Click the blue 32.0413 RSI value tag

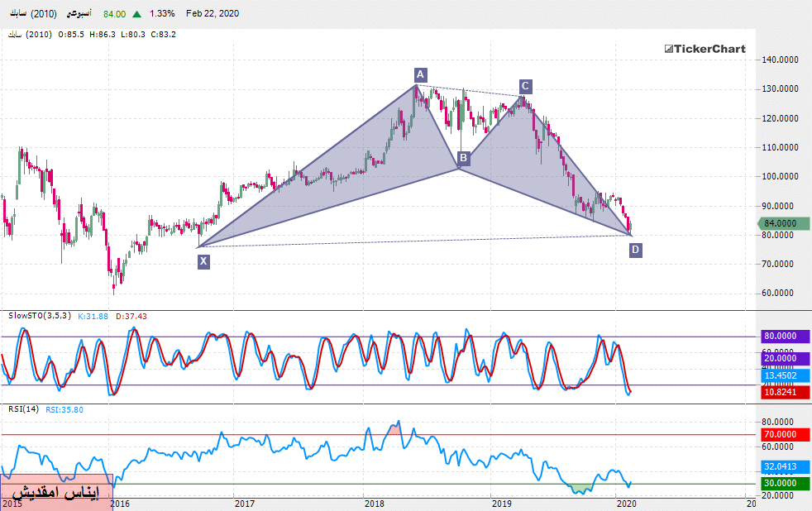pos(782,466)
